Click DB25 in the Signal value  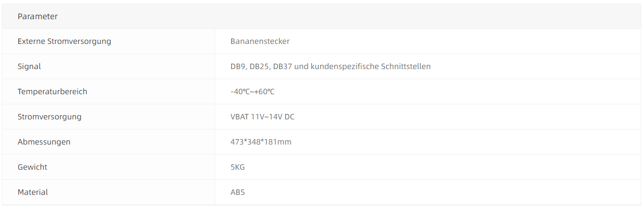tap(259, 66)
